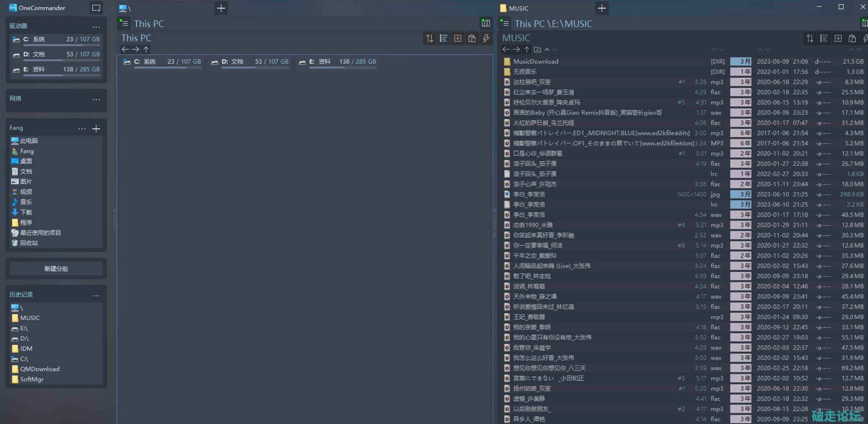This screenshot has width=868, height=424.
Task: Click sort icon in left pane toolbar
Action: 429,39
